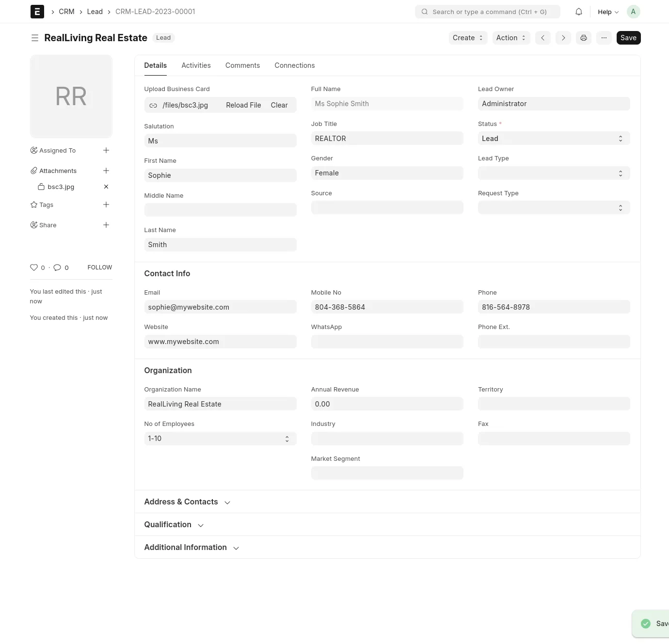
Task: Open the Help dropdown
Action: [608, 12]
